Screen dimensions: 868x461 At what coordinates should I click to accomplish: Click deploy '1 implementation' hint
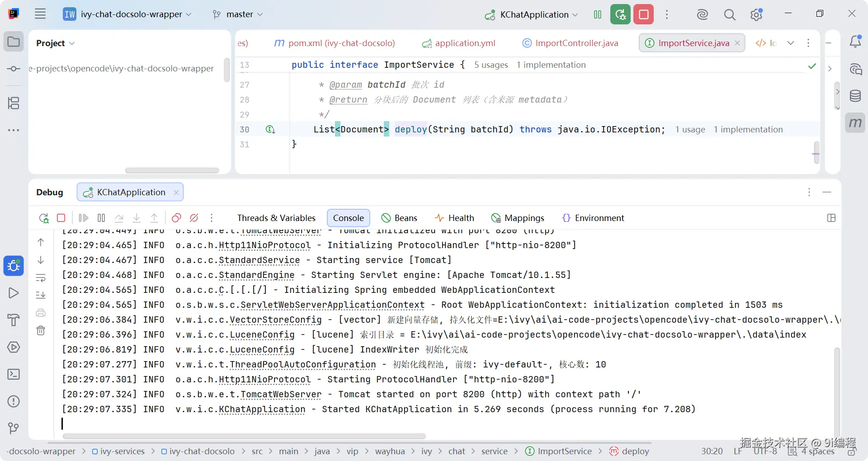click(748, 130)
